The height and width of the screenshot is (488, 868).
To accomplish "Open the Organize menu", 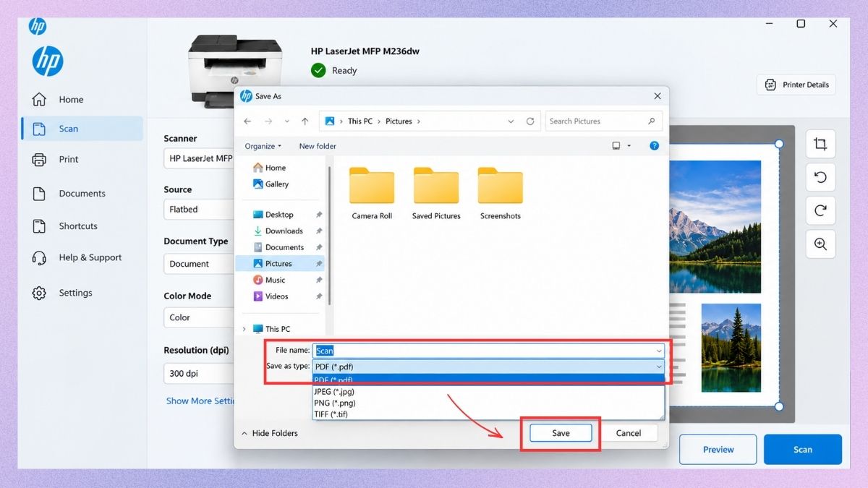I will point(263,146).
